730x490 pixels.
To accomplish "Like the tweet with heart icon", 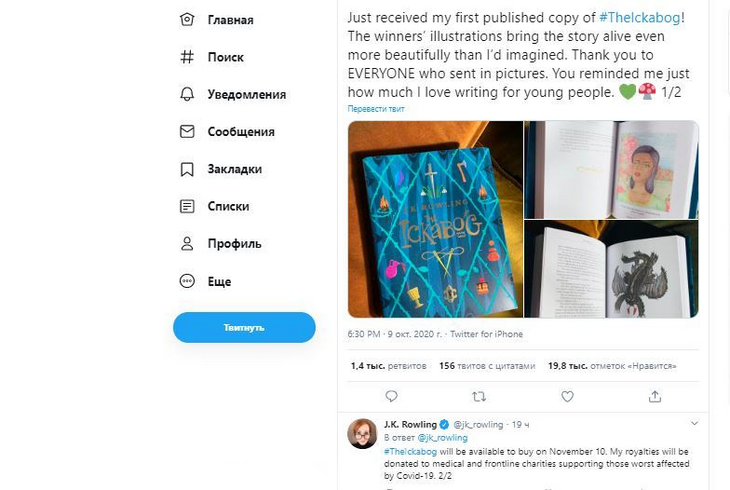I will pos(567,397).
